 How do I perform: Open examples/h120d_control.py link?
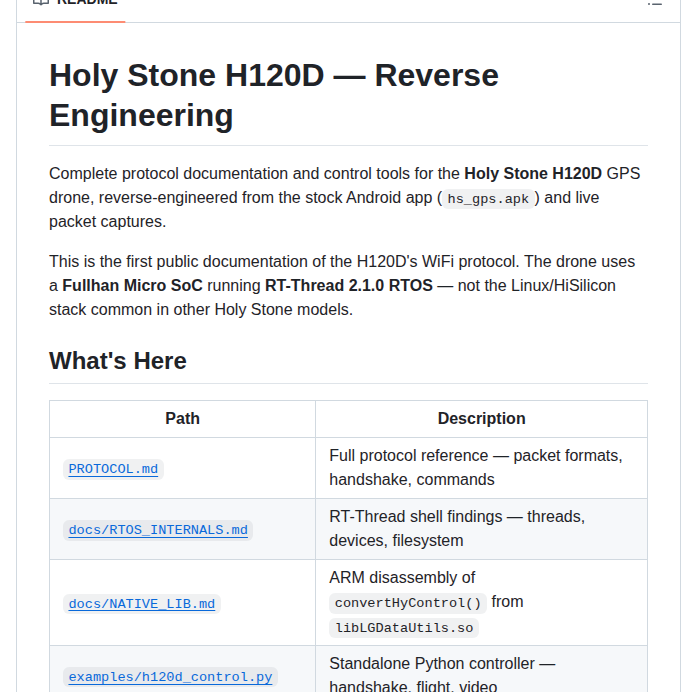[x=170, y=677]
